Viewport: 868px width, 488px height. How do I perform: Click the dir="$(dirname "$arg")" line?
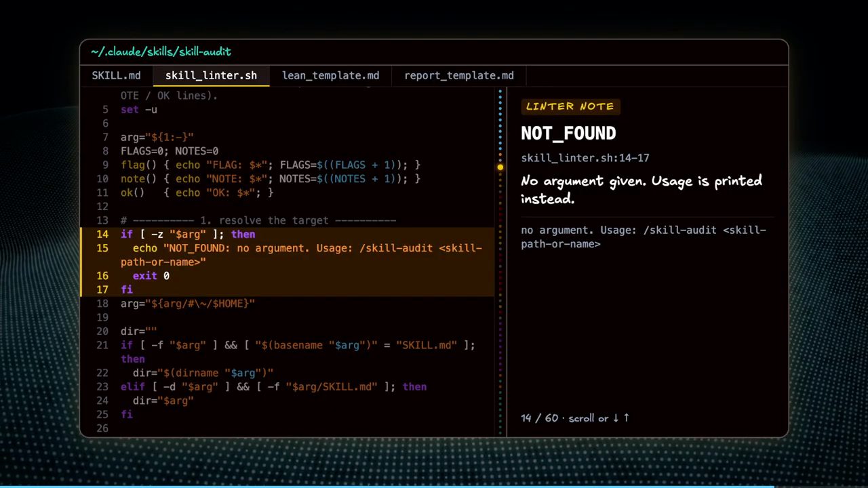click(x=203, y=373)
